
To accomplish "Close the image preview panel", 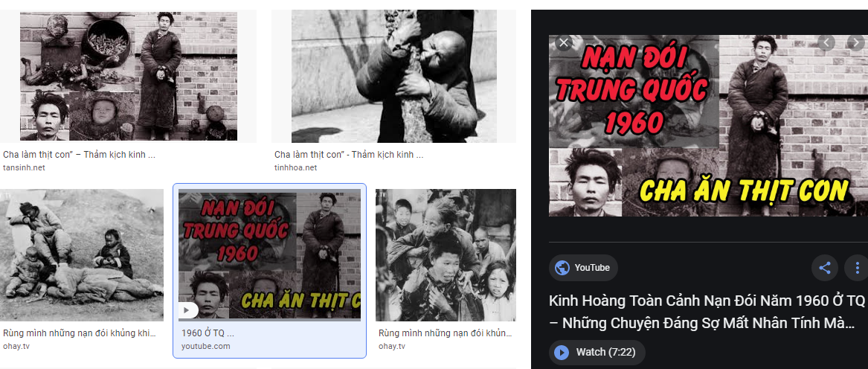I will [564, 42].
